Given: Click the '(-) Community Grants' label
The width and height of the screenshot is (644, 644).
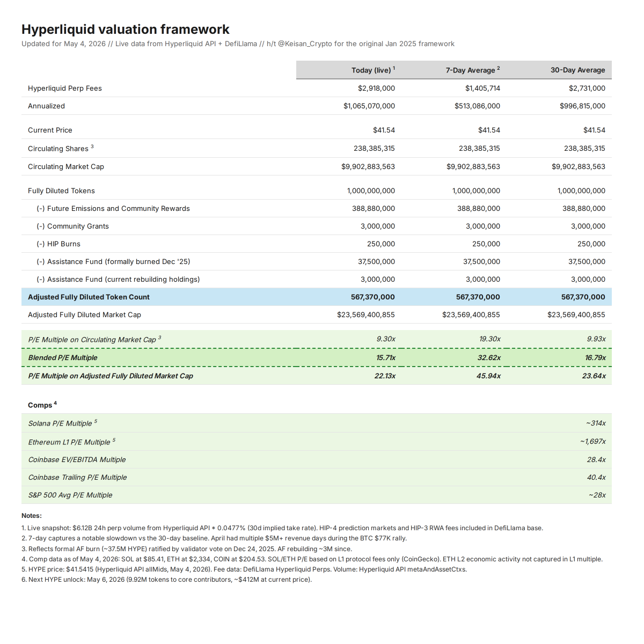Looking at the screenshot, I should pyautogui.click(x=72, y=226).
